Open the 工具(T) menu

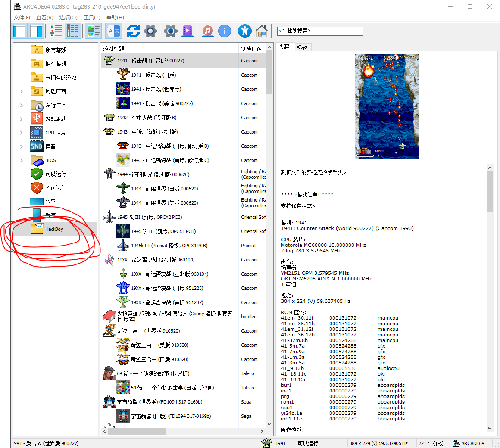tap(92, 17)
